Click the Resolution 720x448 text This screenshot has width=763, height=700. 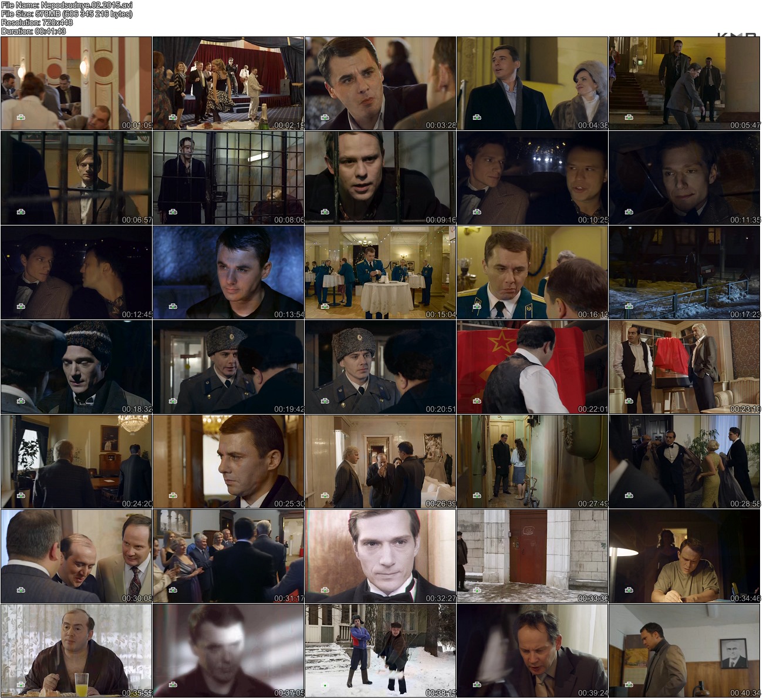click(x=37, y=22)
